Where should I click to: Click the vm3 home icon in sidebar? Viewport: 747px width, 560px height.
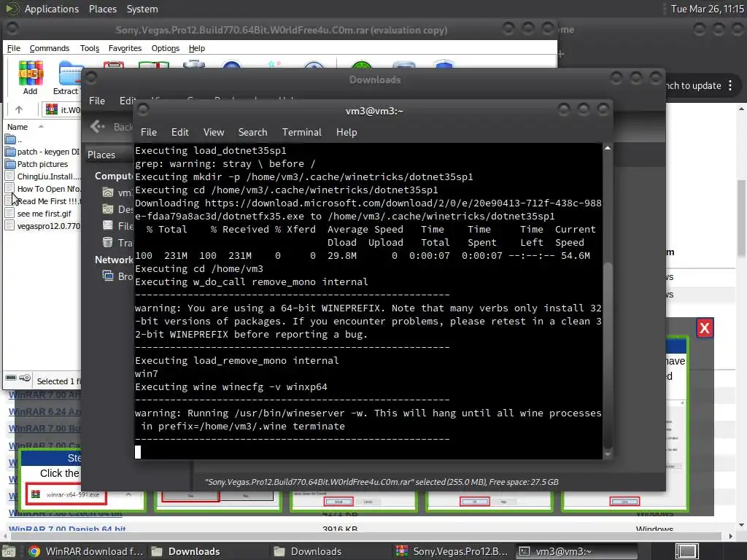tap(108, 192)
